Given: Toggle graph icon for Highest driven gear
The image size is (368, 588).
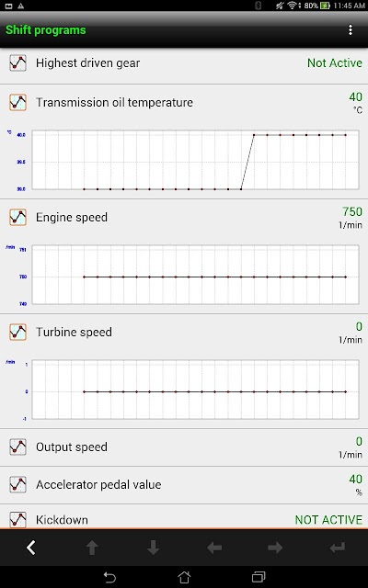Looking at the screenshot, I should (x=17, y=63).
